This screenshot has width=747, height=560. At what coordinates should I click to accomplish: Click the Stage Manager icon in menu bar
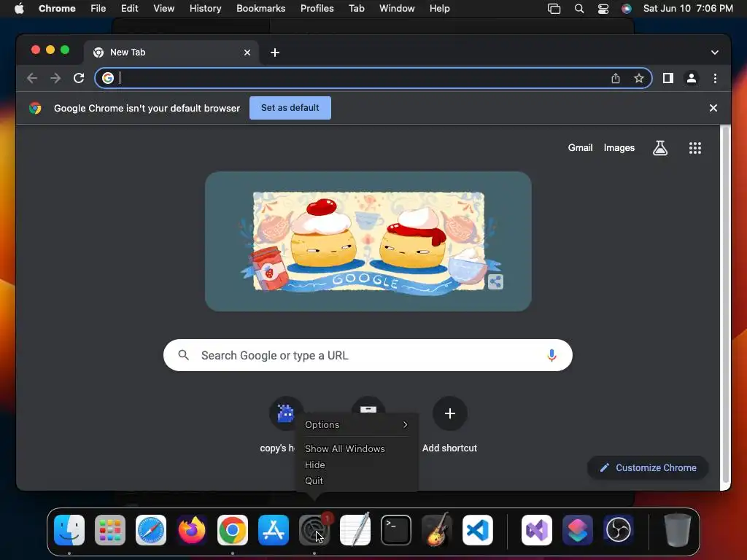coord(554,9)
